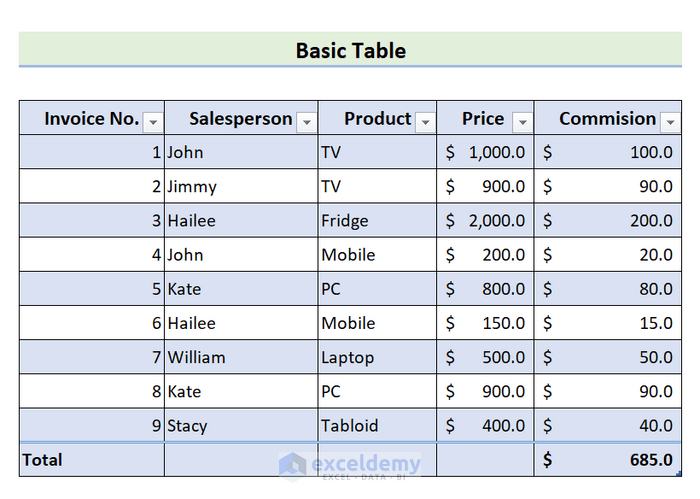Expand the Product column filter arrow
The image size is (700, 499).
click(425, 122)
